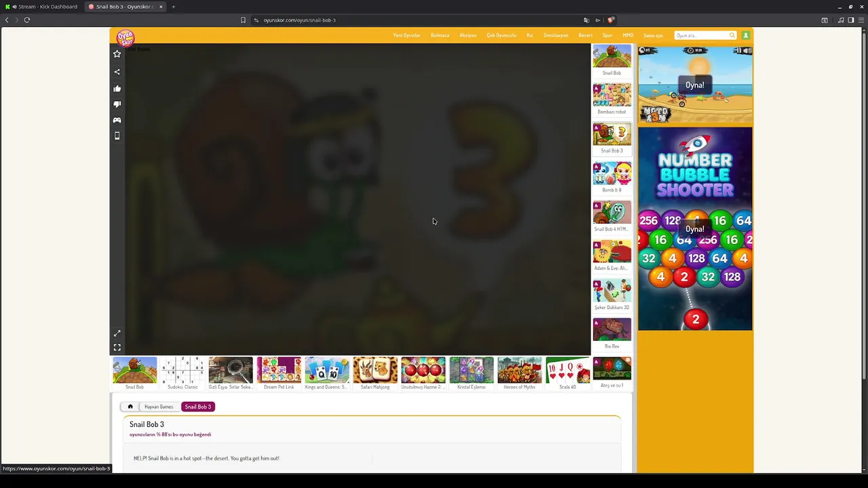Open Kings and Queens solitaire thumbnail
Viewport: 868px width, 488px height.
pos(327,373)
